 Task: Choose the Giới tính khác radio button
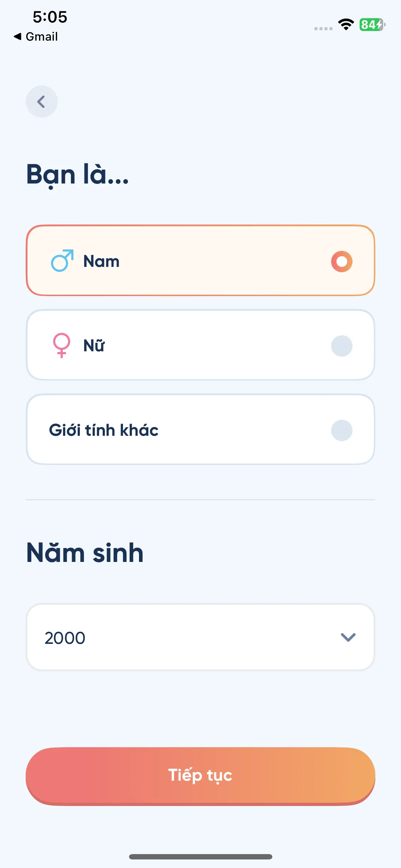(341, 430)
